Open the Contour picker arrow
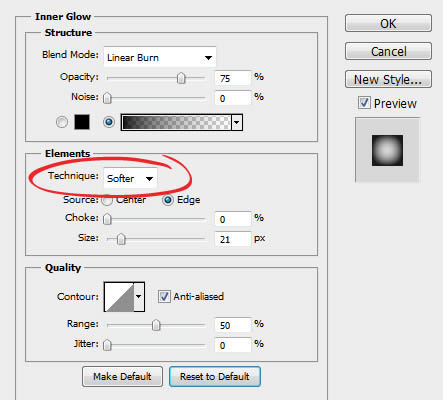443x400 pixels. pos(139,297)
